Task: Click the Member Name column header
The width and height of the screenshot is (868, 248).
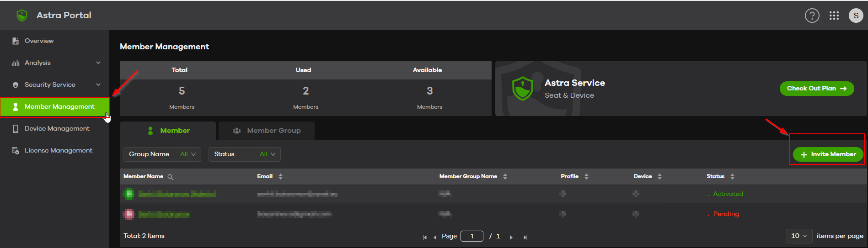Action: tap(143, 176)
